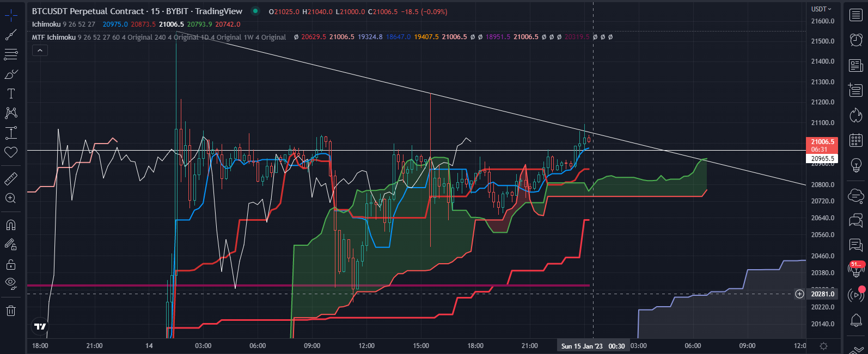Click the Ichimoku value 20975.0 in blue
Image resolution: width=868 pixels, height=354 pixels.
point(115,24)
